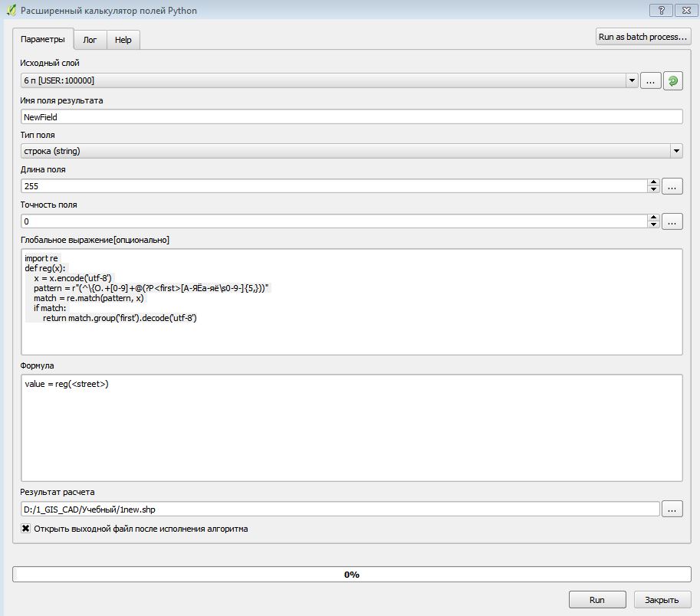The image size is (700, 616).
Task: Increase field precision with up arrow
Action: click(653, 218)
